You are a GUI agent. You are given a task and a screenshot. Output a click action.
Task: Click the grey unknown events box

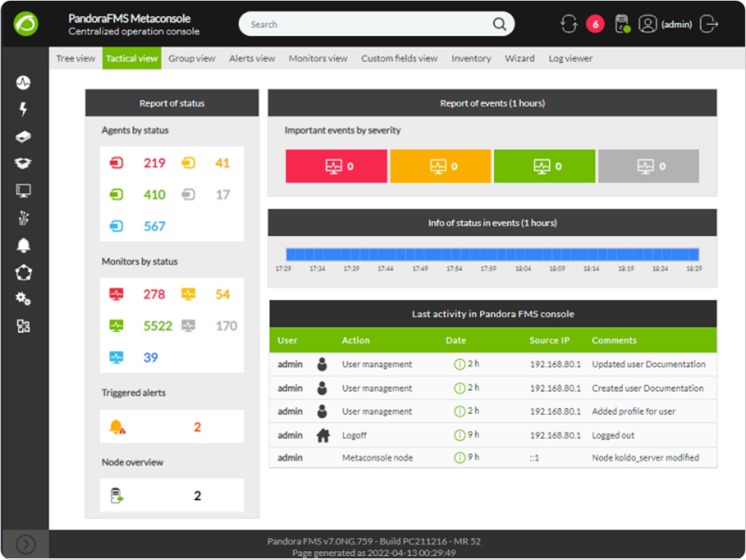point(648,166)
